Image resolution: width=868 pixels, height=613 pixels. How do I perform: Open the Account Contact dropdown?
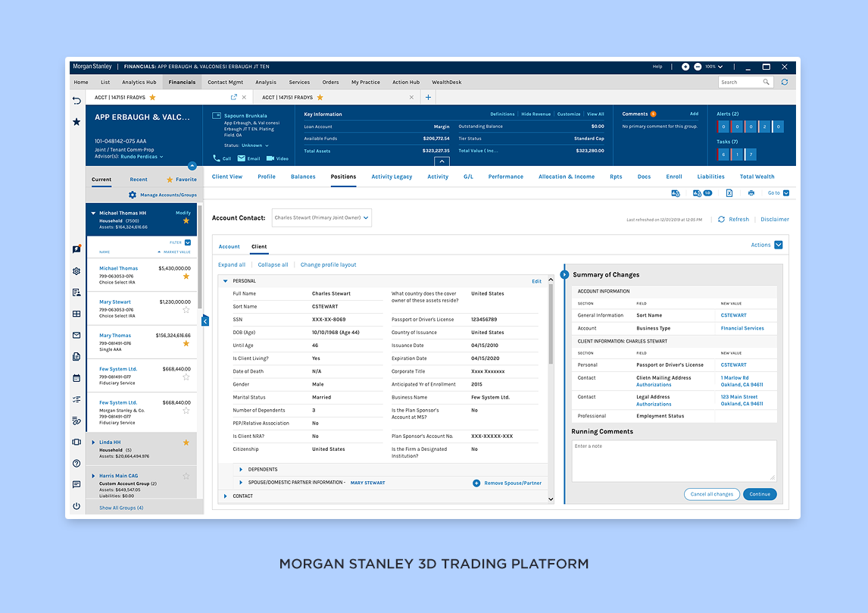[x=322, y=217]
